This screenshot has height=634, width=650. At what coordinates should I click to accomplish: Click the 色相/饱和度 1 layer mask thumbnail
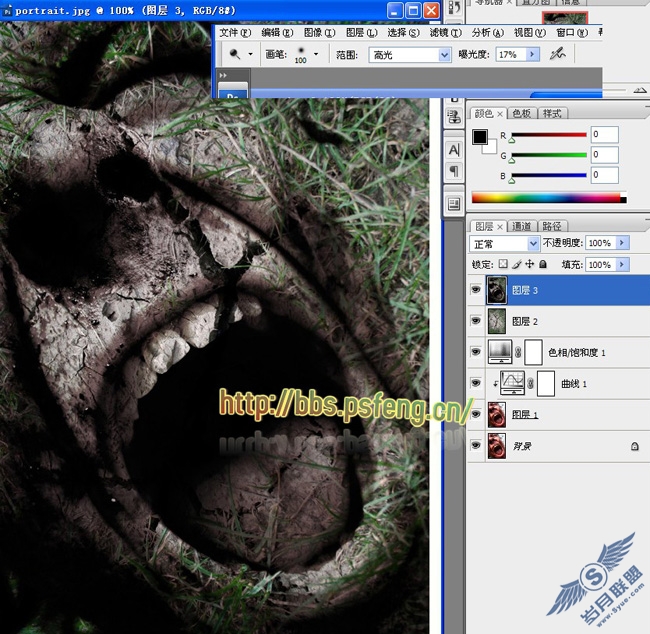pyautogui.click(x=534, y=352)
